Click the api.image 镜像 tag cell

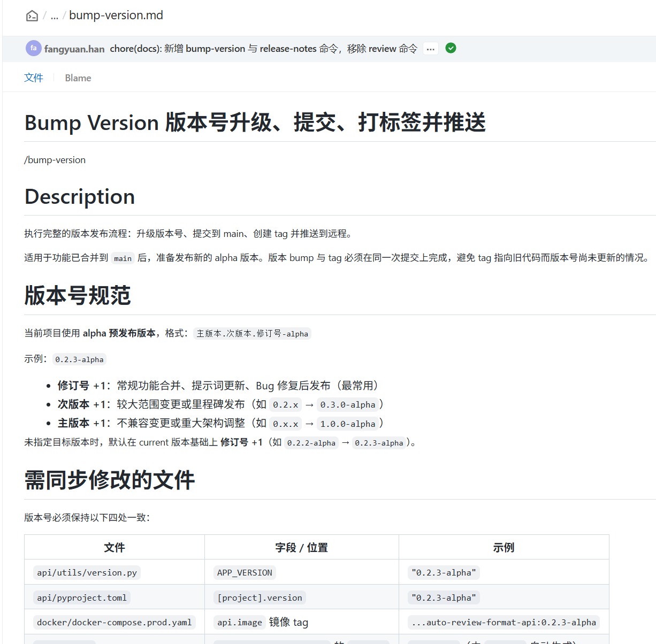[x=302, y=622]
